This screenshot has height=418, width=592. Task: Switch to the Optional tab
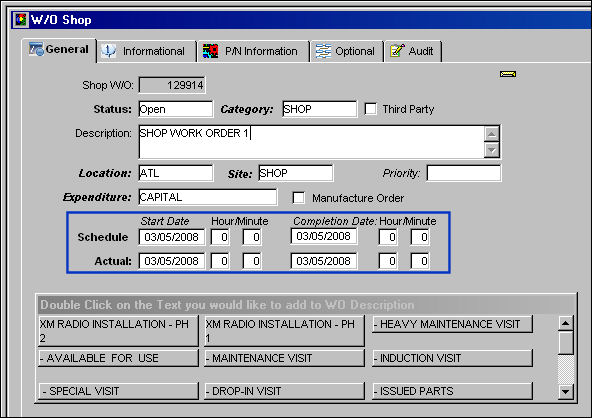click(346, 51)
